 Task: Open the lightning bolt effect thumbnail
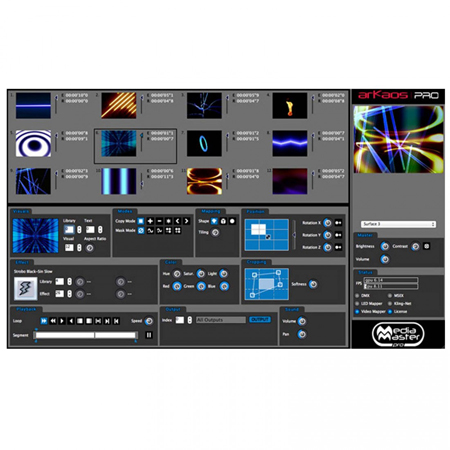pos(25,288)
